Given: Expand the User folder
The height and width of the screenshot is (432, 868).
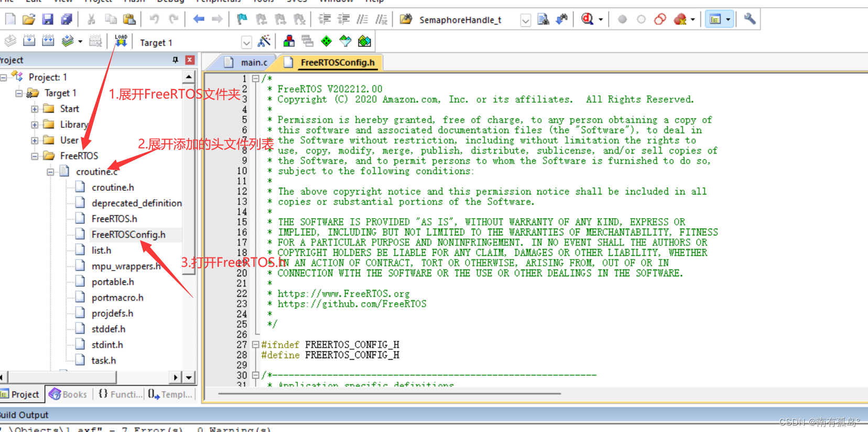Looking at the screenshot, I should pyautogui.click(x=35, y=141).
